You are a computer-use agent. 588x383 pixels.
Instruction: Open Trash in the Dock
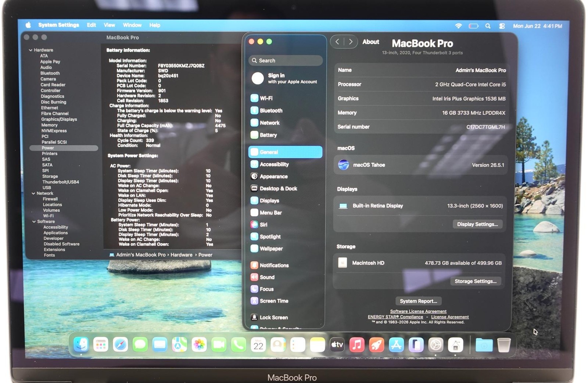tap(504, 344)
